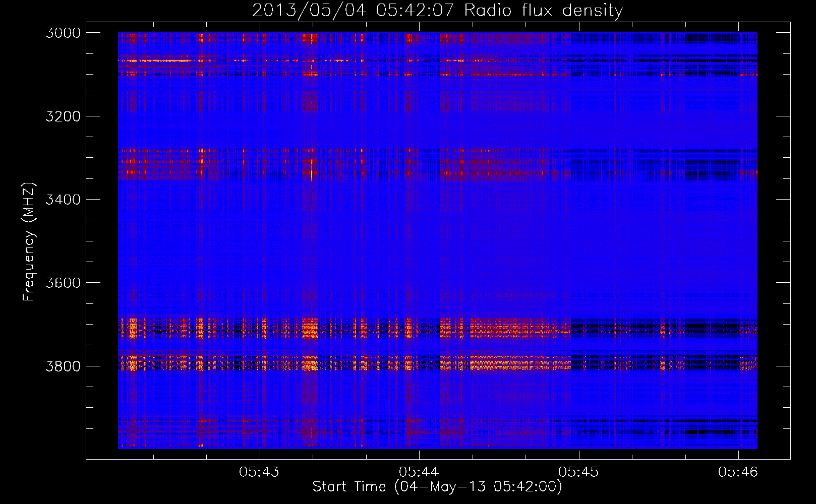Click the 05:44 time axis label
This screenshot has width=816, height=504.
pos(419,472)
